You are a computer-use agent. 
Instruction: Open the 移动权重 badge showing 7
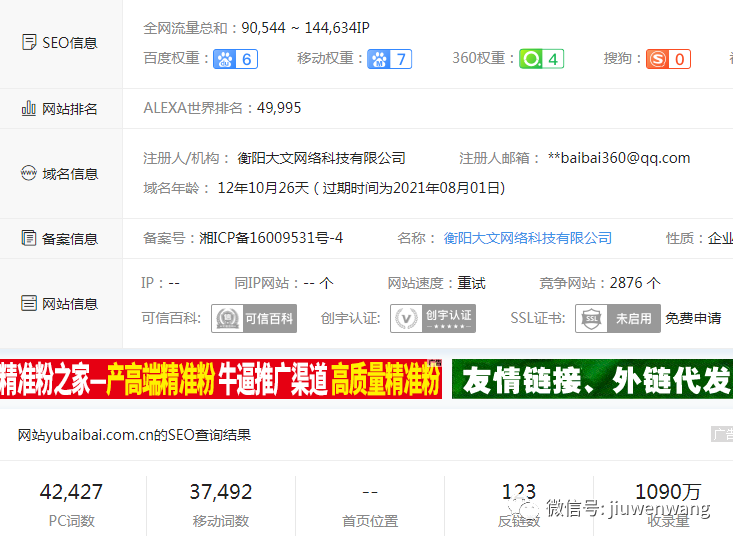coord(389,59)
